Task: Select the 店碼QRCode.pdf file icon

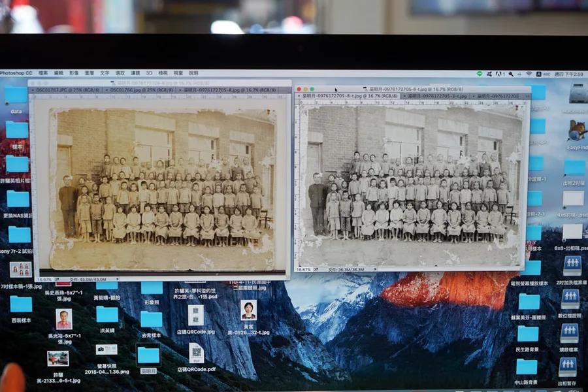Action: pyautogui.click(x=197, y=353)
